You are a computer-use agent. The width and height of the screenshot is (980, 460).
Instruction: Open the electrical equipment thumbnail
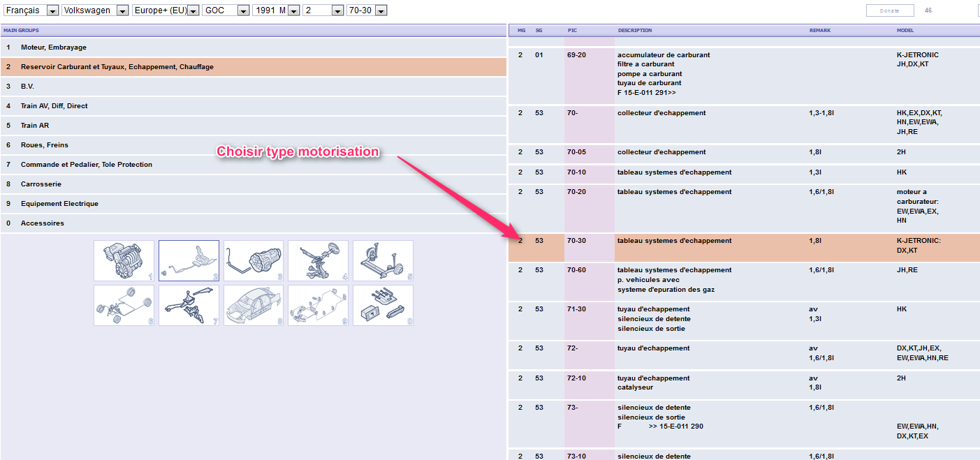coord(318,305)
